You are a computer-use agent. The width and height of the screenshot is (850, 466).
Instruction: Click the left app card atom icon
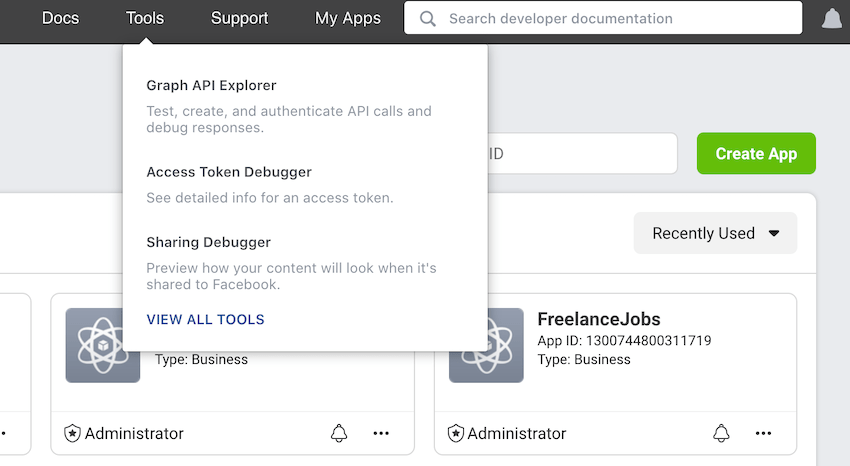103,346
